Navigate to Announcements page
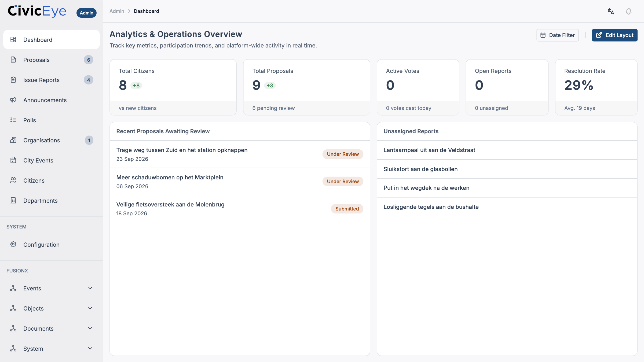Screen dimensions: 644x362 click(52, 100)
